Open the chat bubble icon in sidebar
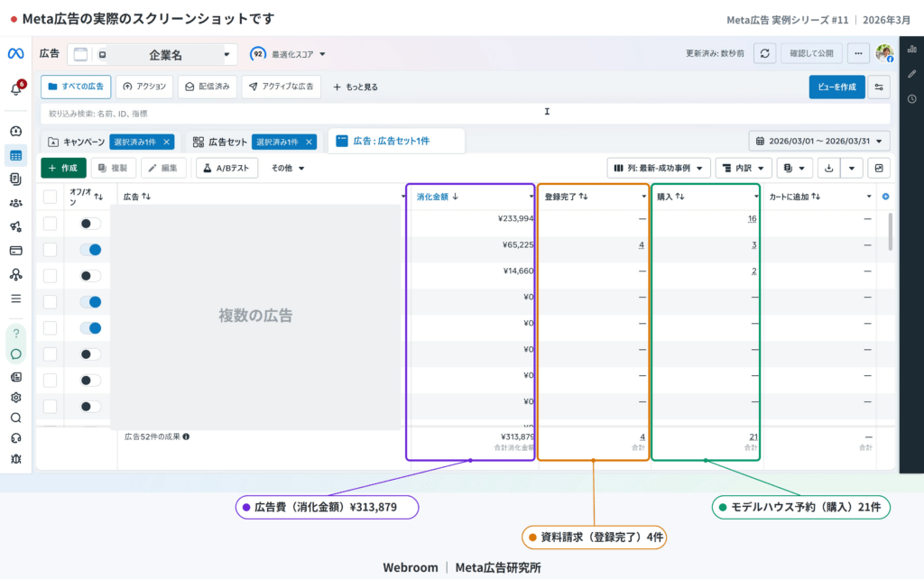 (16, 354)
